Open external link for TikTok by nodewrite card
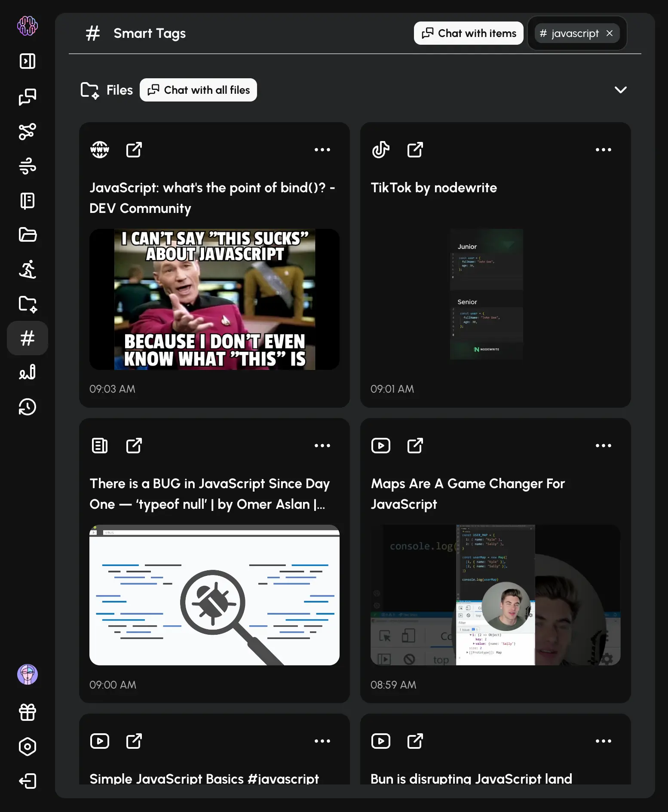 [x=415, y=150]
